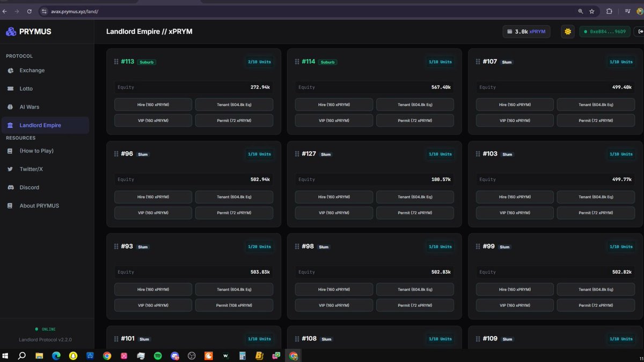Click the Slum tag on land #127

(326, 154)
